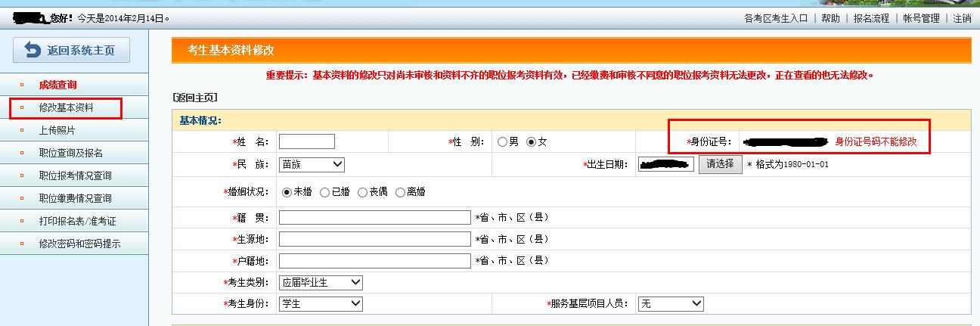Expand the 考生类别 dropdown
Screen dimensions: 980x326
[x=321, y=282]
